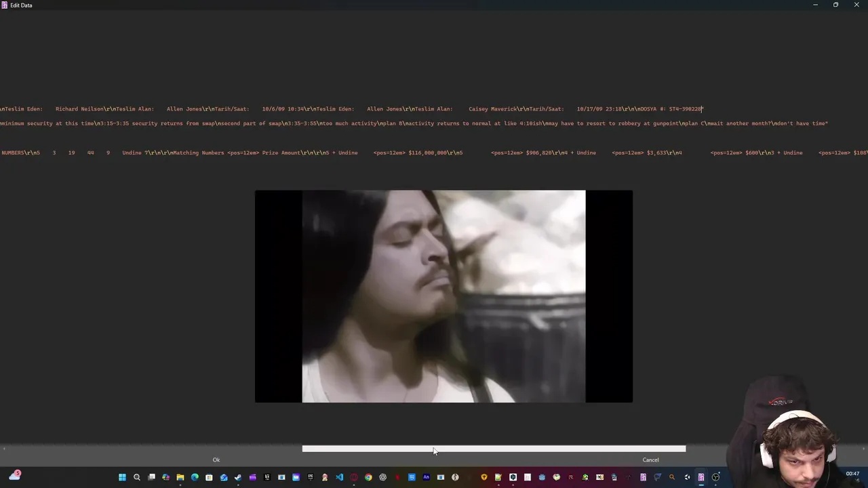Click the '$116,000,000' prize value text
868x488 pixels.
427,152
